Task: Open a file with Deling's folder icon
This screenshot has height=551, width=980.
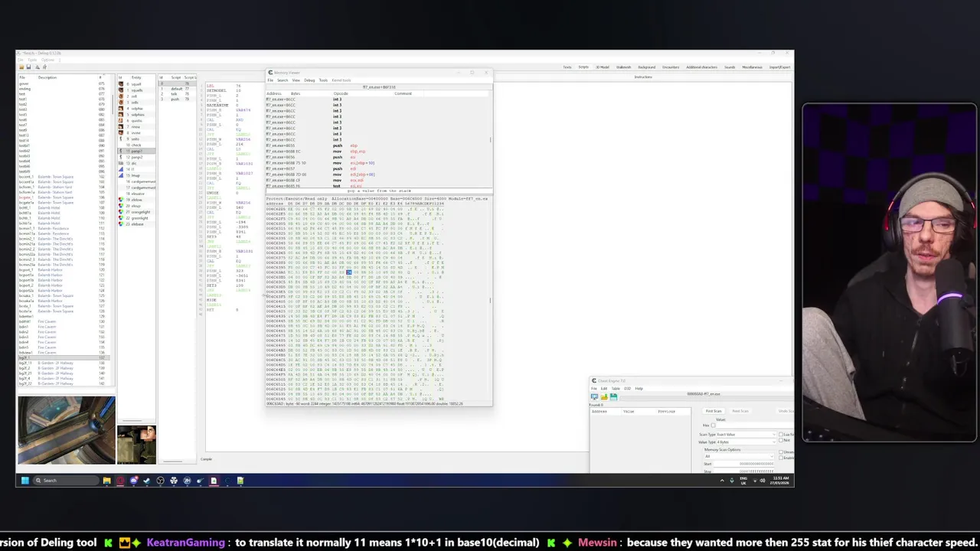Action: point(21,67)
